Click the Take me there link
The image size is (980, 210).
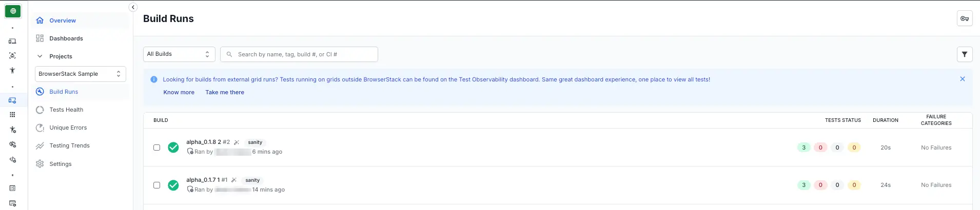225,92
